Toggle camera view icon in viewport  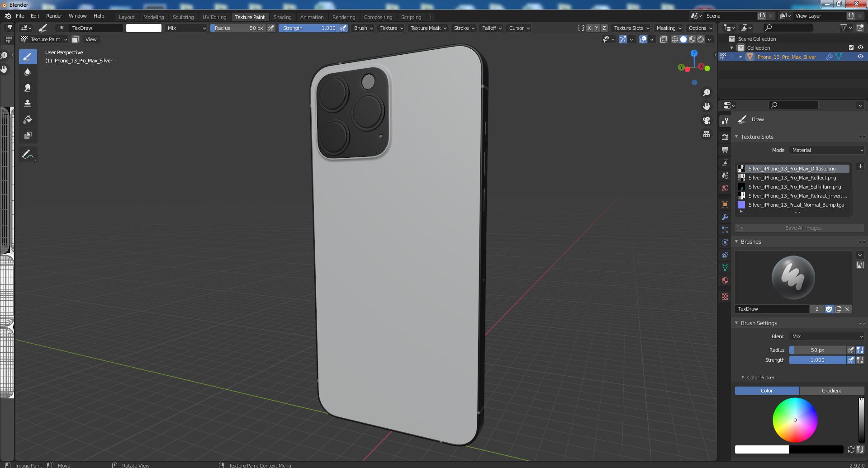[706, 120]
